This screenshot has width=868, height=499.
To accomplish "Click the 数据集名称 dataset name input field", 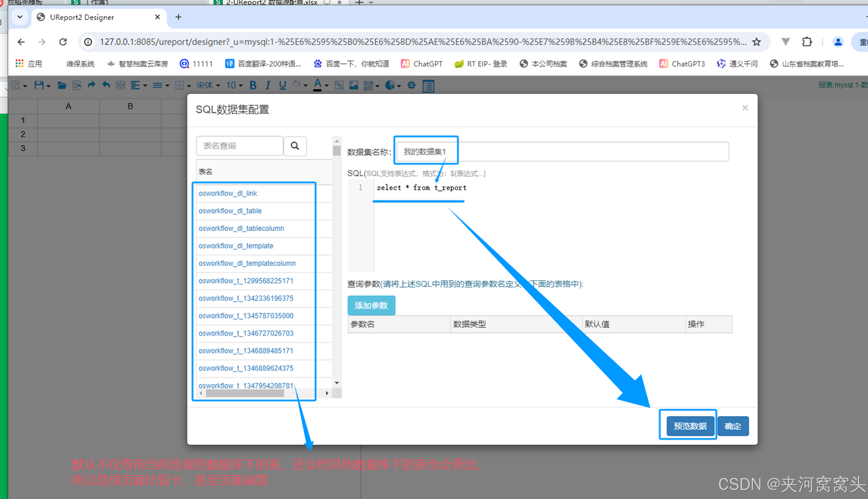I will [562, 152].
